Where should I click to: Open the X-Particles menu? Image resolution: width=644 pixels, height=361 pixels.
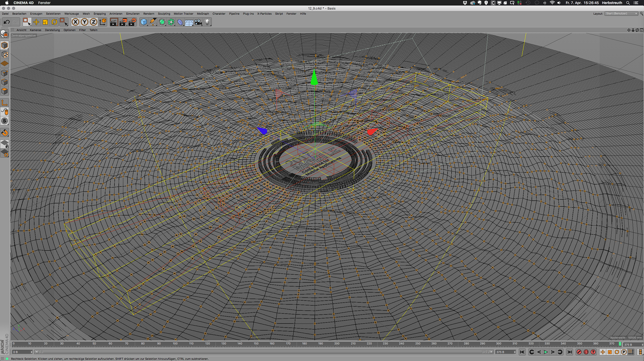pyautogui.click(x=264, y=14)
